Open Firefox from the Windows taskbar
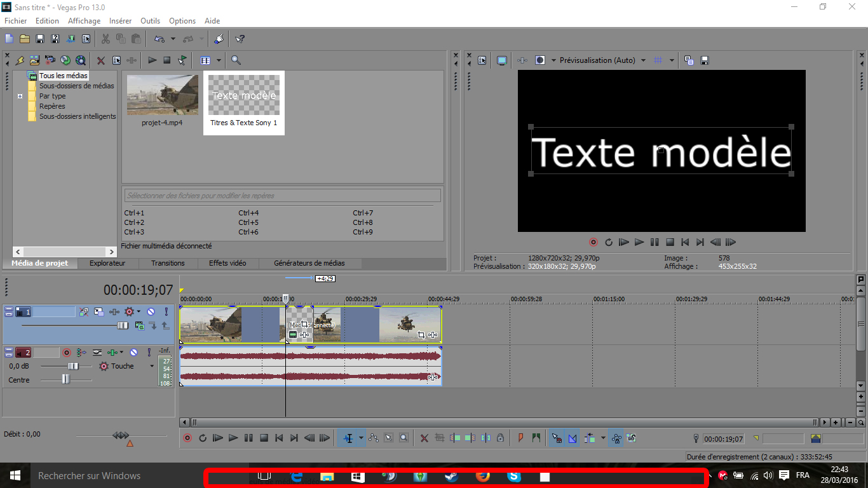Screen dimensions: 868x488 483,476
